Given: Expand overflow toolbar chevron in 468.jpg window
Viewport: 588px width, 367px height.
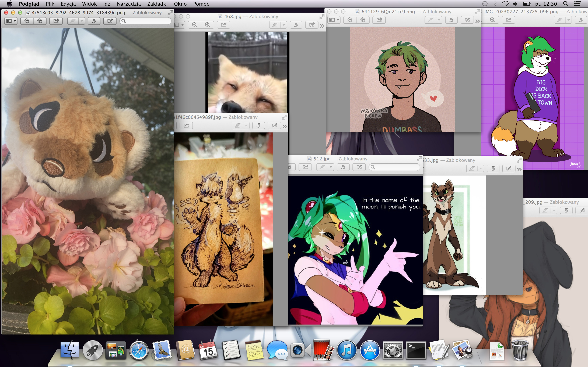Looking at the screenshot, I should (x=322, y=26).
